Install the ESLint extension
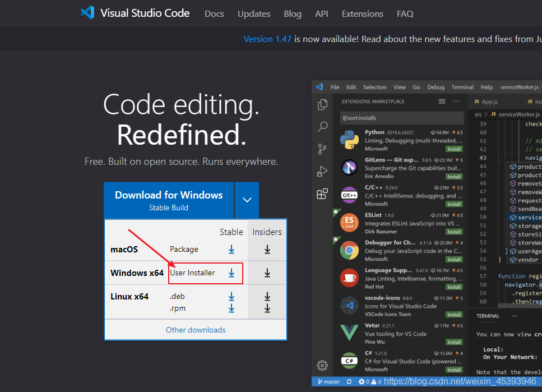 point(454,232)
